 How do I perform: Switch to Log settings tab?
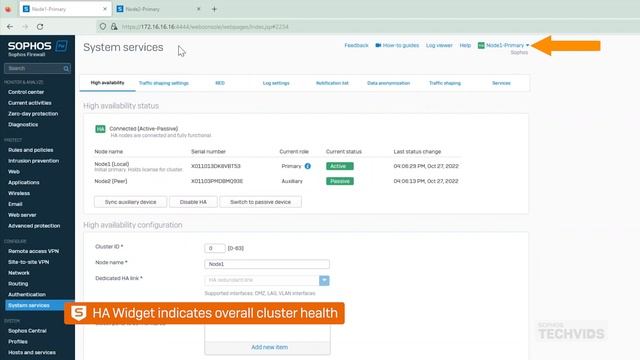(276, 83)
